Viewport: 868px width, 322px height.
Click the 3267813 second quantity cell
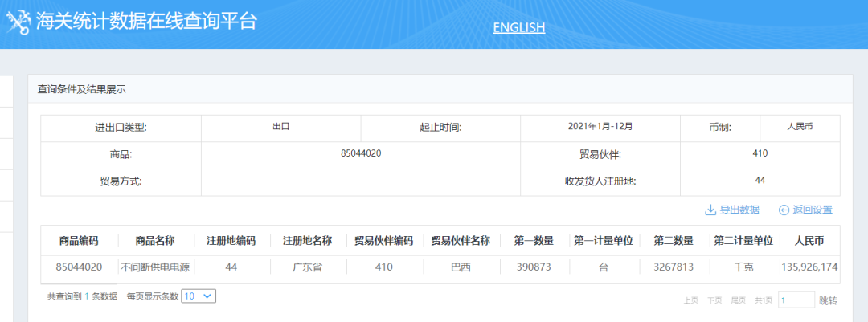click(x=674, y=267)
